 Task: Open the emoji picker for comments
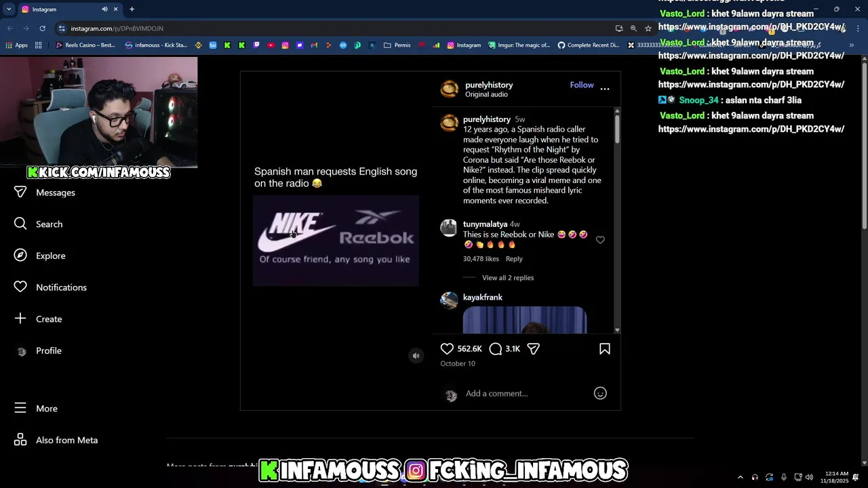(x=600, y=393)
